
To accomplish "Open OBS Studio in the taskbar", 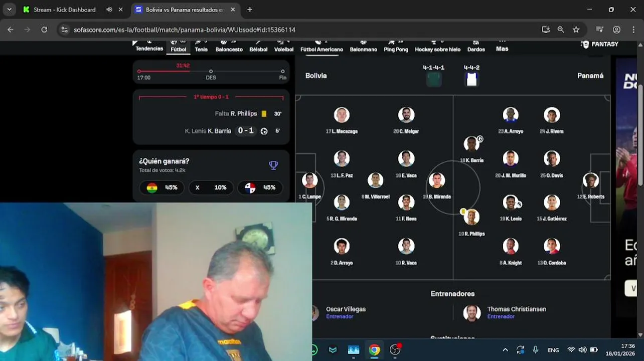I will 395,349.
